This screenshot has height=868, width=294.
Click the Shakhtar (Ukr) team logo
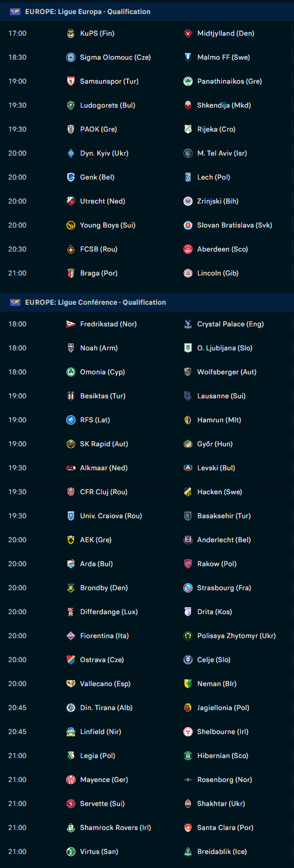click(188, 804)
